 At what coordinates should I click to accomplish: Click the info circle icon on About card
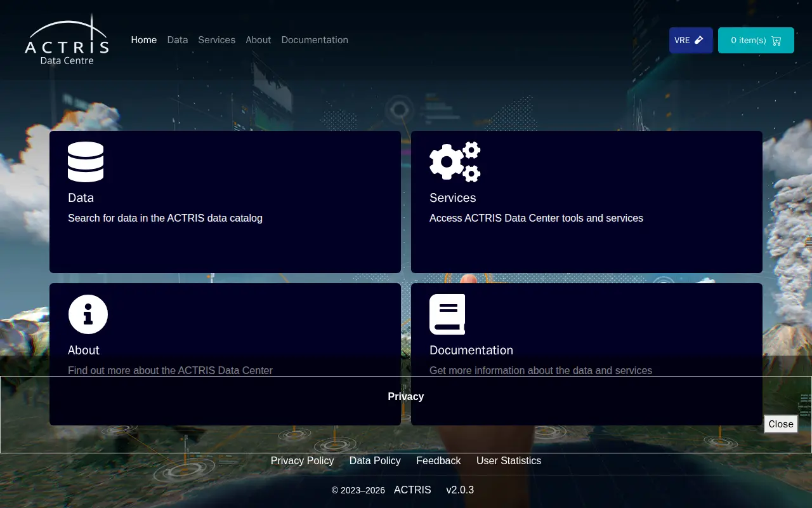click(x=88, y=314)
